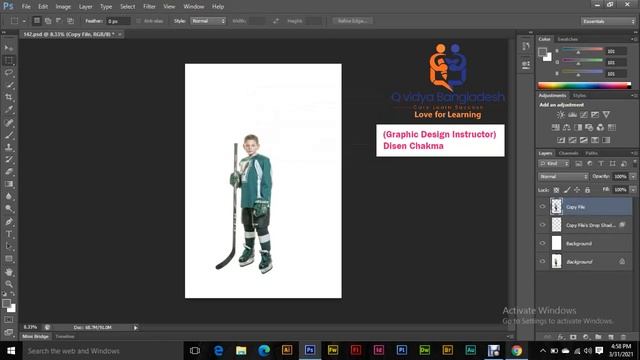Add a Curves adjustment
Screen dimensions: 640x360
[x=584, y=115]
